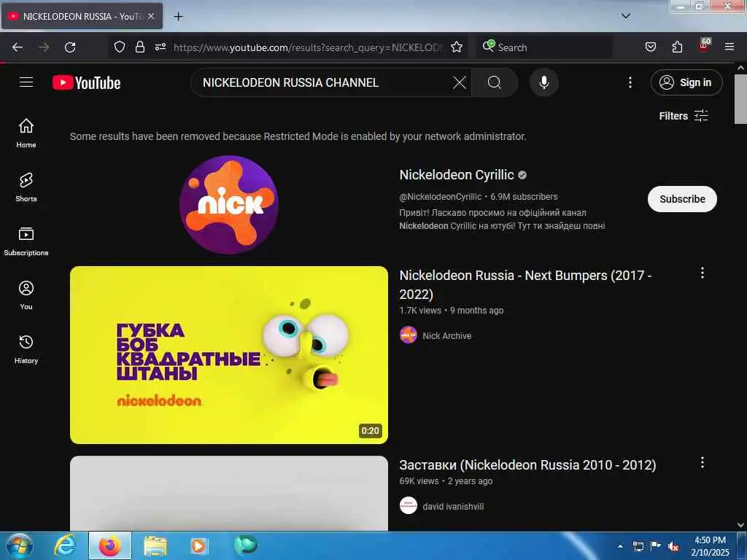Viewport: 747px width, 560px height.
Task: Open Subscriptions in sidebar
Action: 26,241
